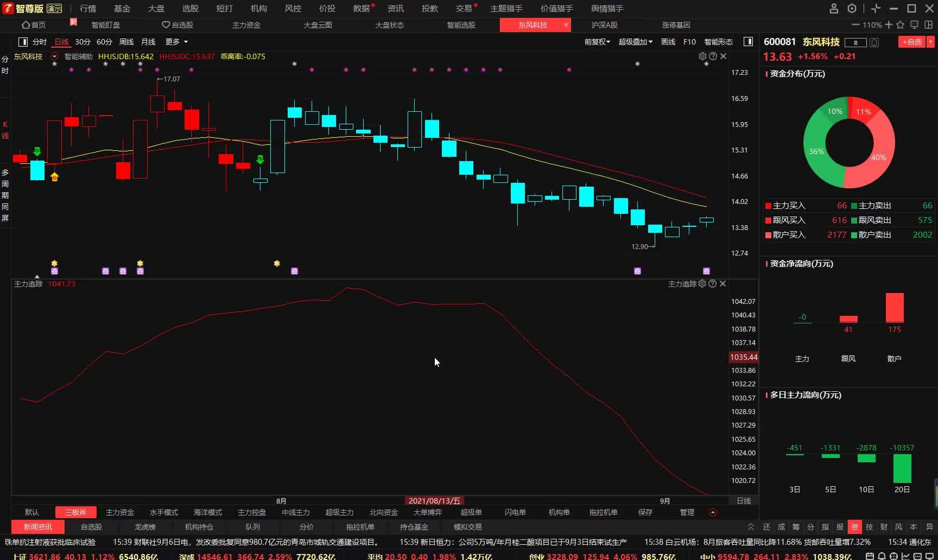The height and width of the screenshot is (560, 938).
Task: Open the 数据 menu
Action: point(361,9)
